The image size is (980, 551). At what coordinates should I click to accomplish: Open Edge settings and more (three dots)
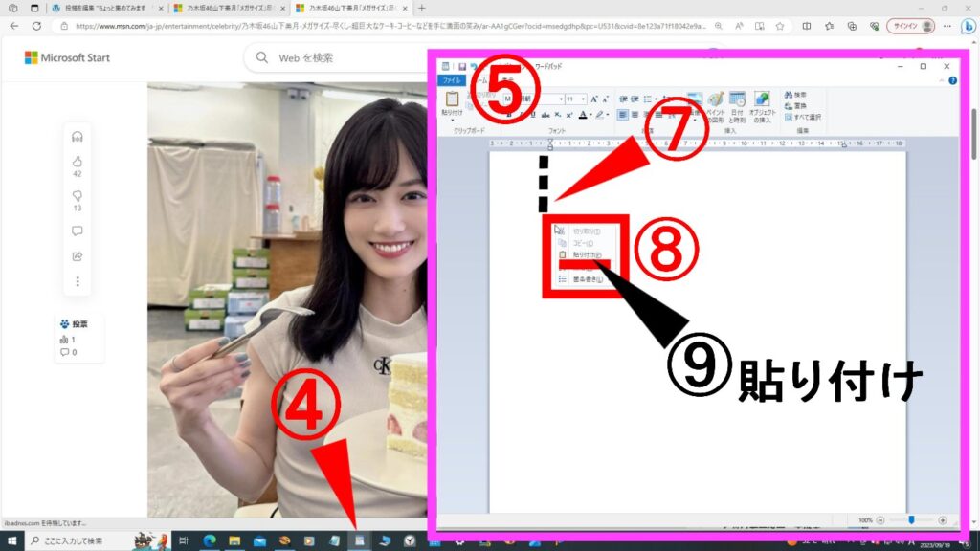pyautogui.click(x=947, y=26)
